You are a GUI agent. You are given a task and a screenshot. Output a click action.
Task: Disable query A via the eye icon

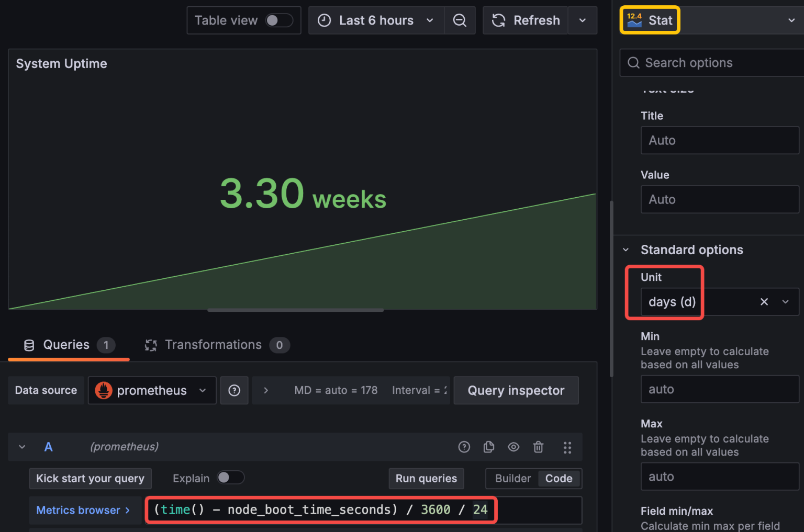pyautogui.click(x=513, y=447)
